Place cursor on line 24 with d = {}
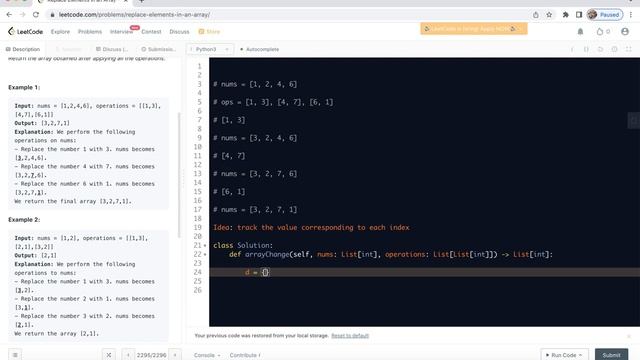 (x=424, y=272)
